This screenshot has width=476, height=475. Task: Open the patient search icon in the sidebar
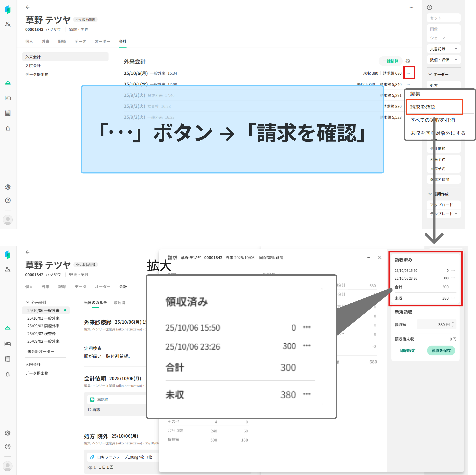8,24
